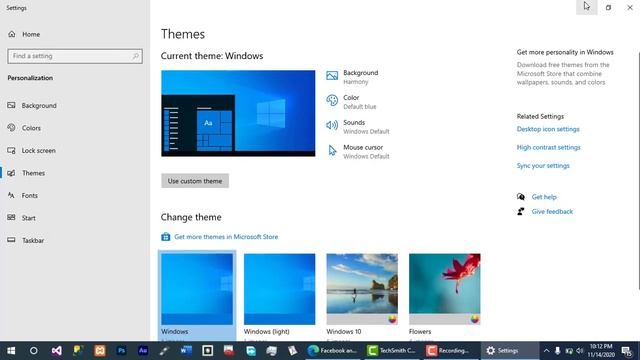Switch to TechSmith Camtasia taskbar window
This screenshot has height=360, width=640.
click(391, 351)
